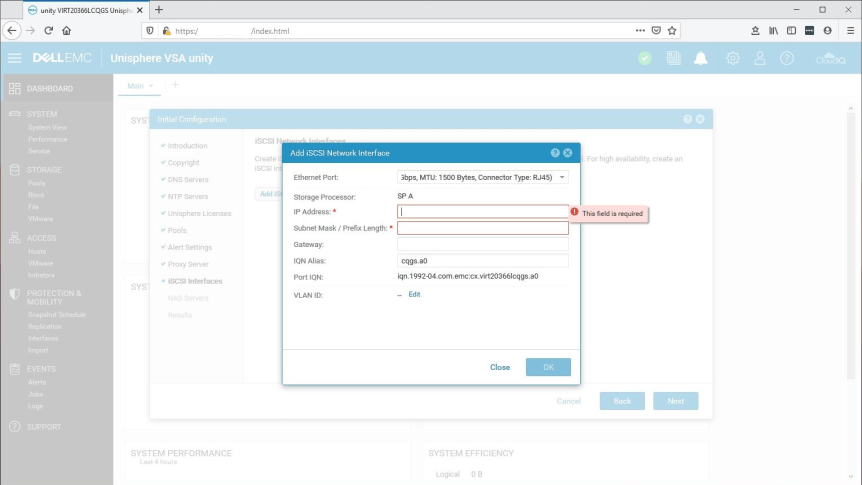This screenshot has height=485, width=862.
Task: Open the settings gear in Unisphere header
Action: click(732, 58)
